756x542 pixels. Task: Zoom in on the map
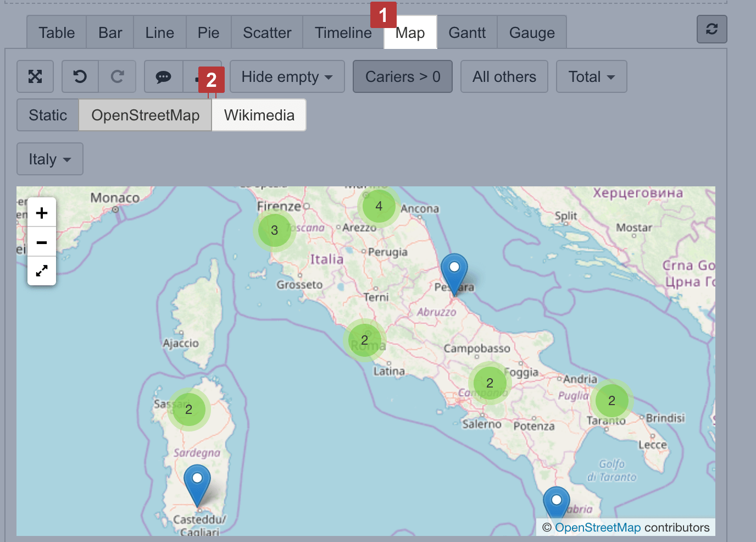[42, 213]
